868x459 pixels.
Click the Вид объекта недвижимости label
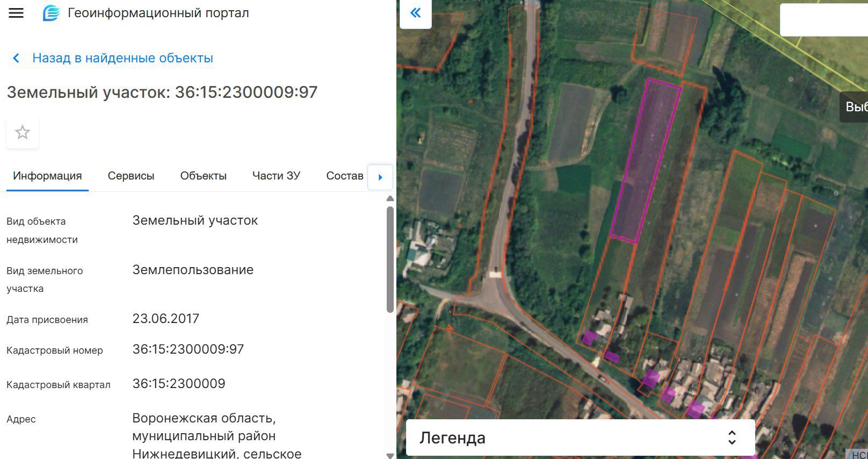tap(42, 231)
